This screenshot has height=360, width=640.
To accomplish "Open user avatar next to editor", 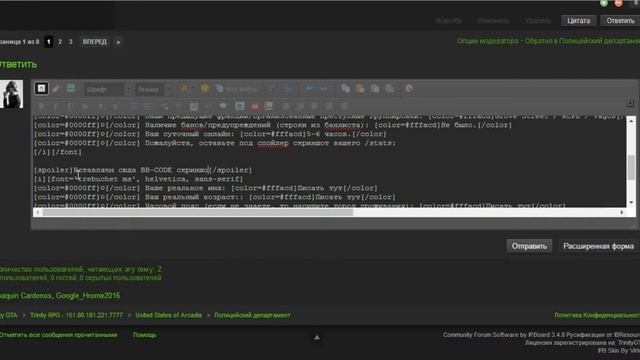I will click(11, 94).
